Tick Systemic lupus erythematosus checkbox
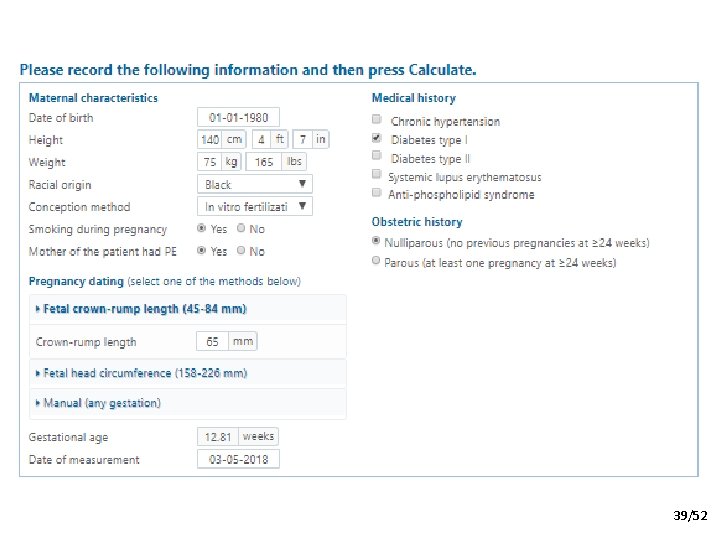Image resolution: width=720 pixels, height=540 pixels. 377,175
